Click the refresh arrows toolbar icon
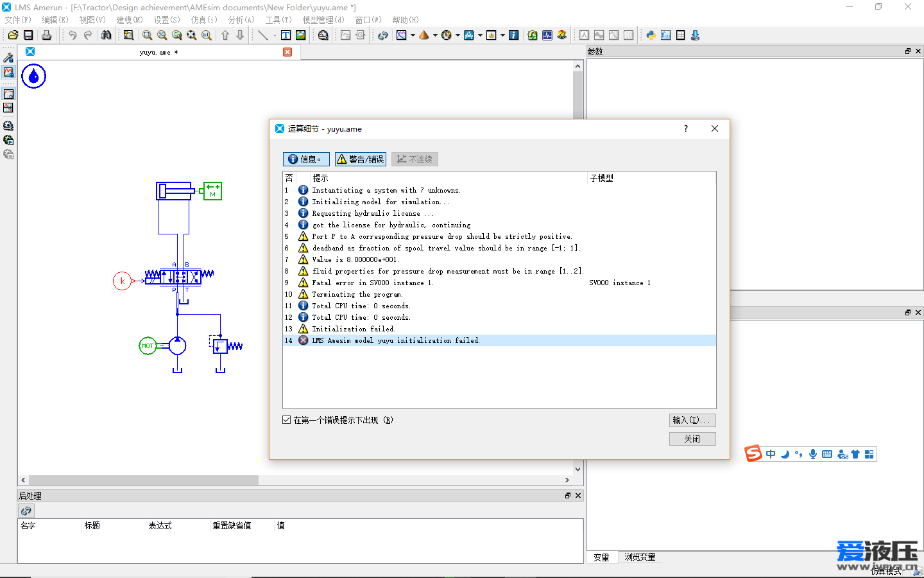Image resolution: width=924 pixels, height=578 pixels. 382,35
